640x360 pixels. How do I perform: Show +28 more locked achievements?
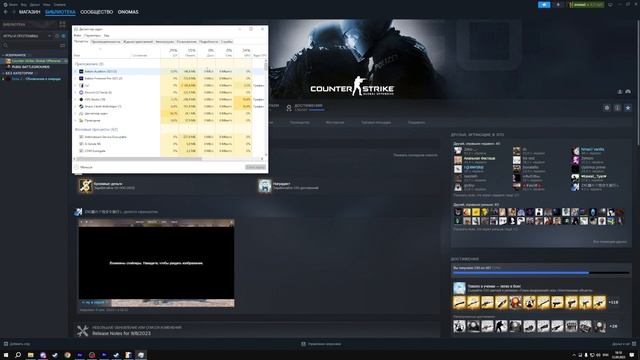613,326
